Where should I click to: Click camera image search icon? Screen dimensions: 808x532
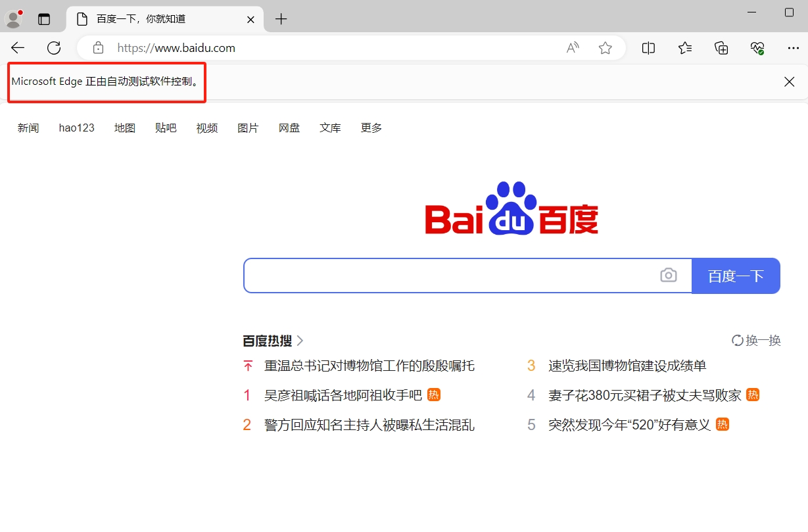tap(668, 276)
